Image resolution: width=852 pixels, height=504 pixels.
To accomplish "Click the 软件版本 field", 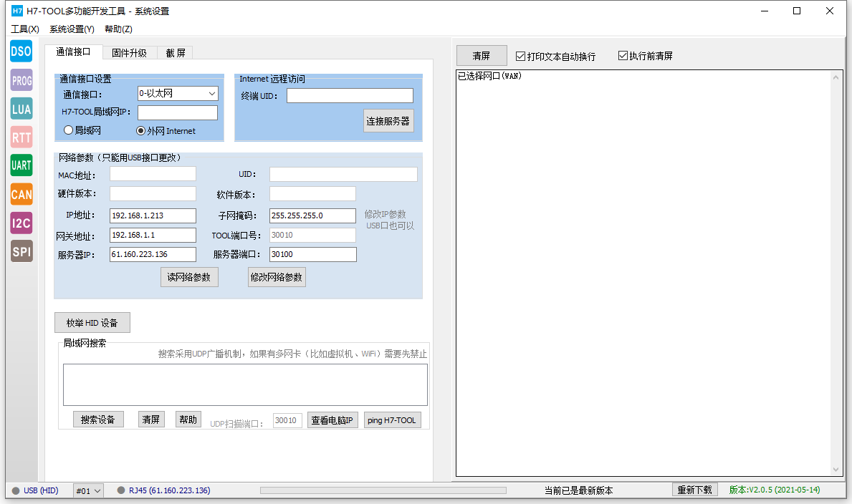I will coord(312,194).
